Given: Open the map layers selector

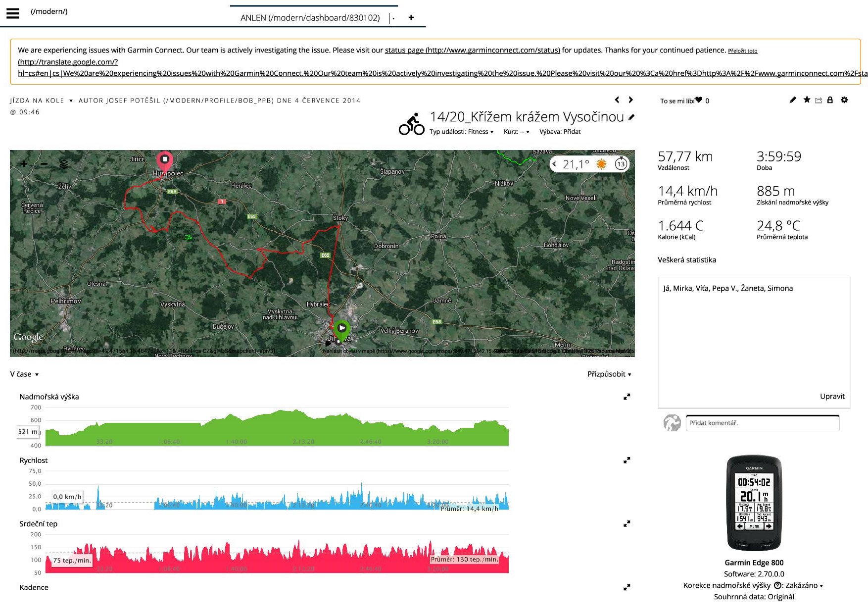Looking at the screenshot, I should coord(64,164).
